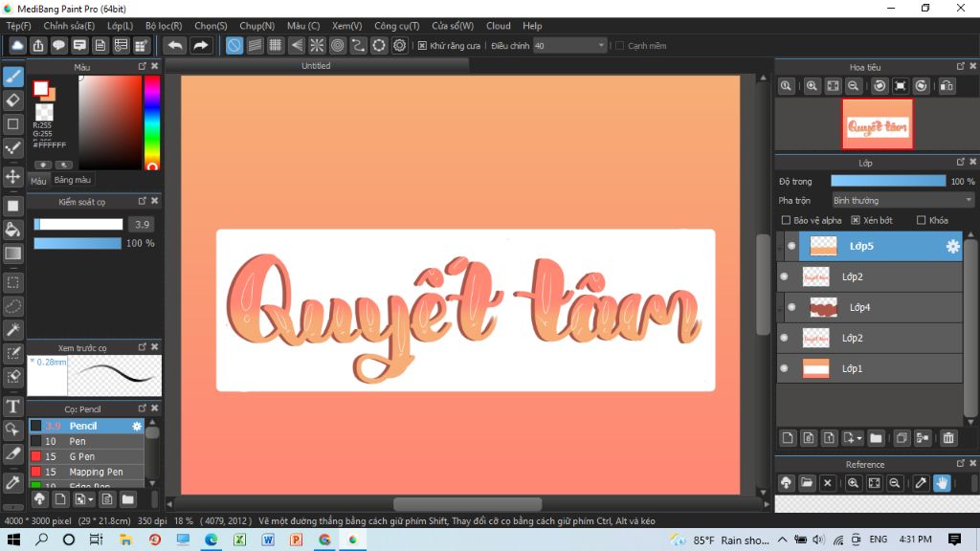
Task: Open the Cloud icon in top toolbar
Action: click(x=17, y=46)
